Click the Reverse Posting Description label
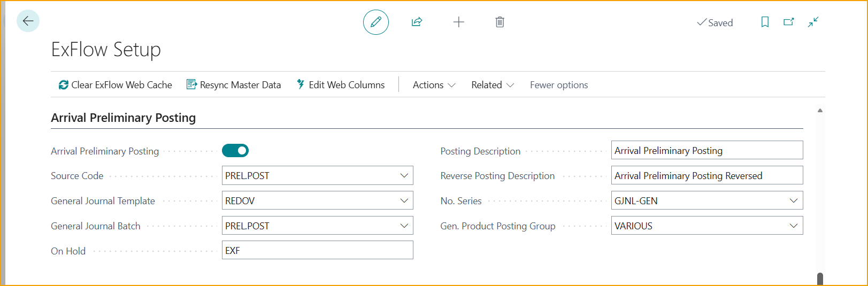Viewport: 868px width, 286px height. 497,176
